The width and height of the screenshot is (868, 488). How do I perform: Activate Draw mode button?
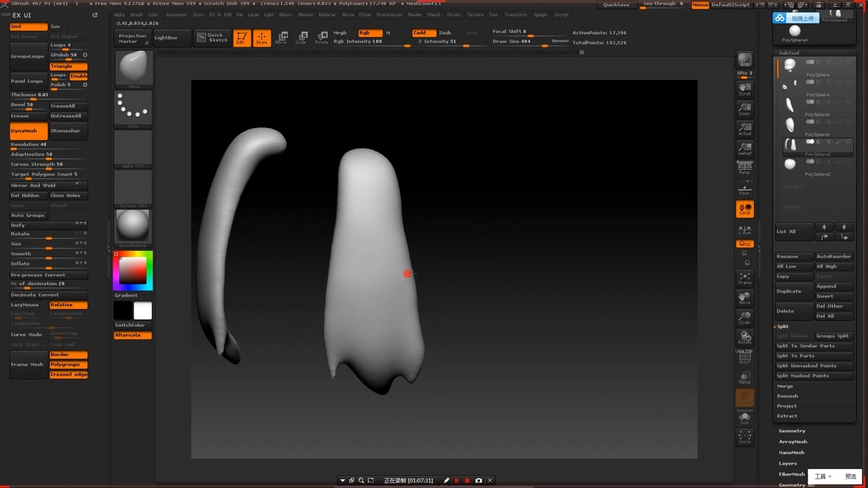click(261, 38)
